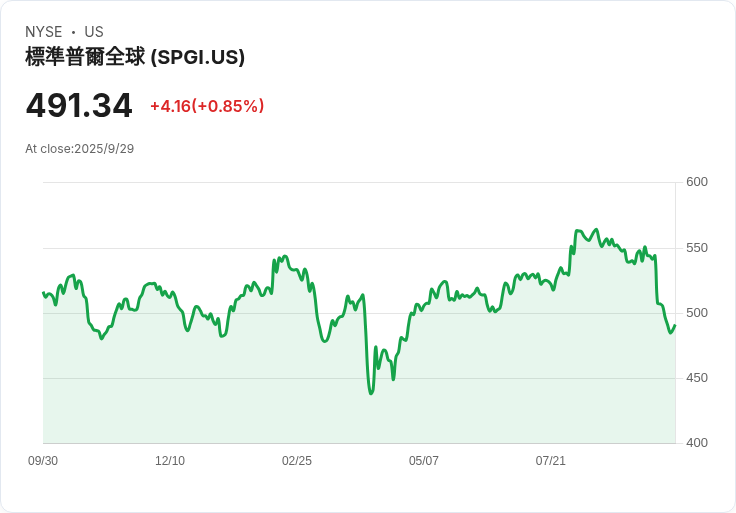Click the 550 y-axis price label

click(697, 248)
